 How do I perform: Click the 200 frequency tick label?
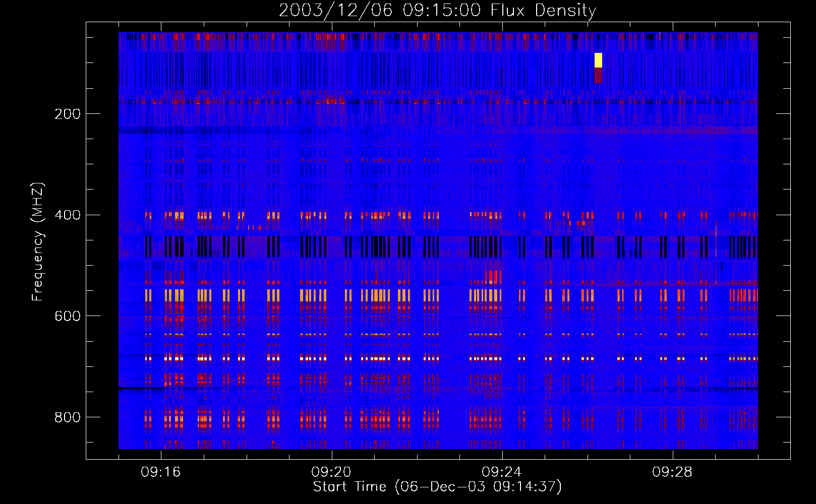click(68, 114)
